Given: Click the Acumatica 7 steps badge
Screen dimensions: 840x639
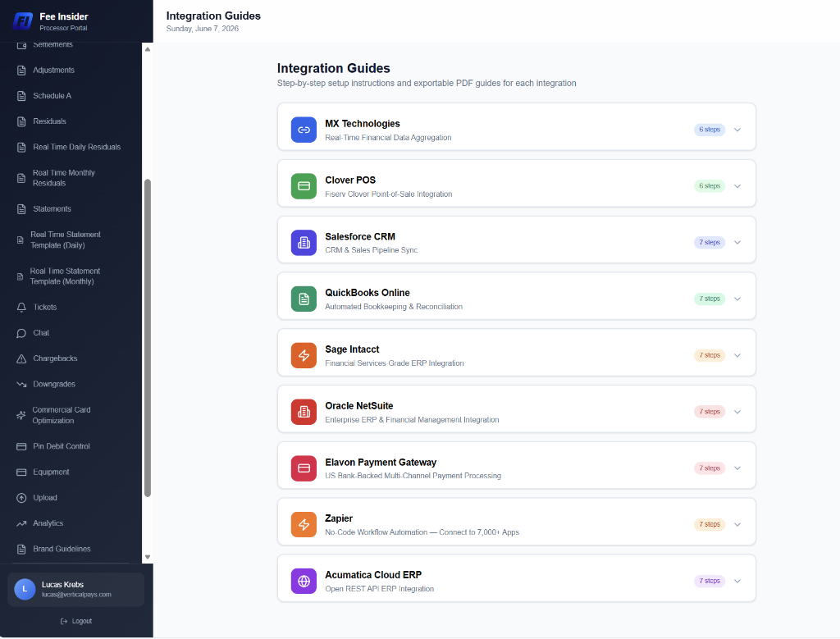Looking at the screenshot, I should click(710, 581).
